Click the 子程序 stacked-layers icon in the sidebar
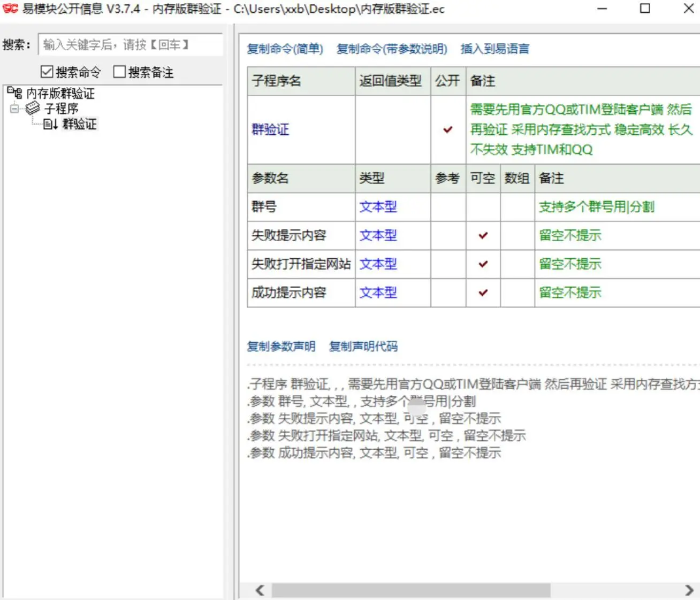 pyautogui.click(x=32, y=109)
